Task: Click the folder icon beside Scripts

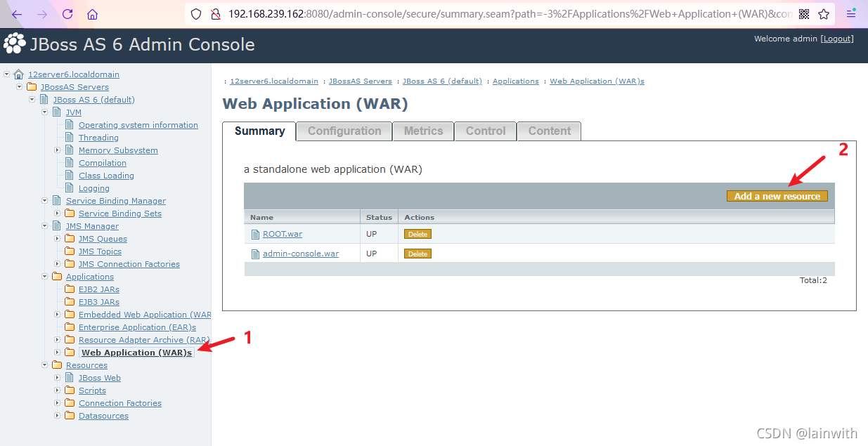Action: click(70, 391)
